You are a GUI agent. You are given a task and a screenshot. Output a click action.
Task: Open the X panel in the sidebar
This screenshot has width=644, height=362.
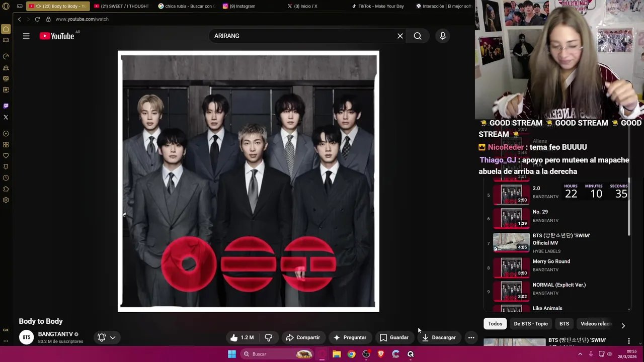point(6,117)
